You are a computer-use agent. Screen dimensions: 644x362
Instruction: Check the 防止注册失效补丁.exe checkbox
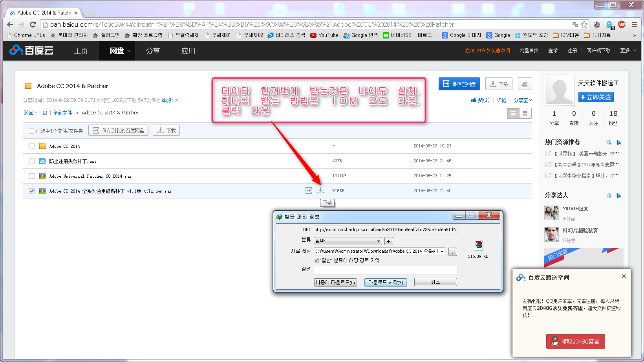click(x=32, y=161)
